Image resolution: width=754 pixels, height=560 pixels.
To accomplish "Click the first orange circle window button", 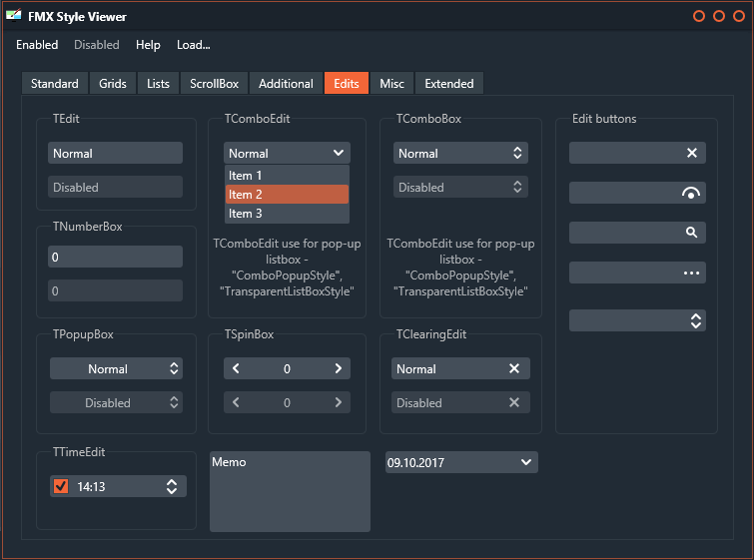I will coord(699,16).
